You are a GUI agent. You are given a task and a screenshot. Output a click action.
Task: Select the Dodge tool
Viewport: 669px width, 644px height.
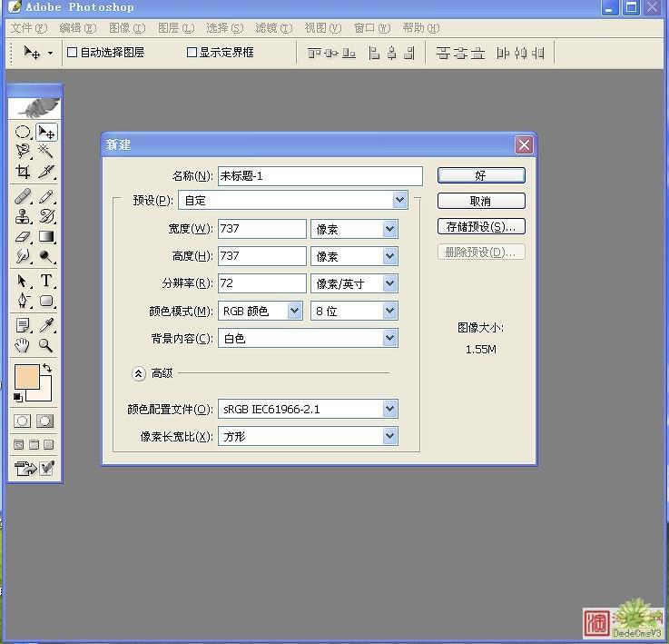46,256
